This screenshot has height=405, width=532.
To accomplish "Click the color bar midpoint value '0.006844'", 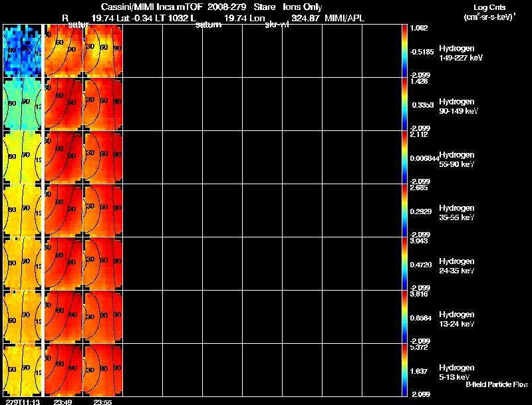I will pos(424,158).
